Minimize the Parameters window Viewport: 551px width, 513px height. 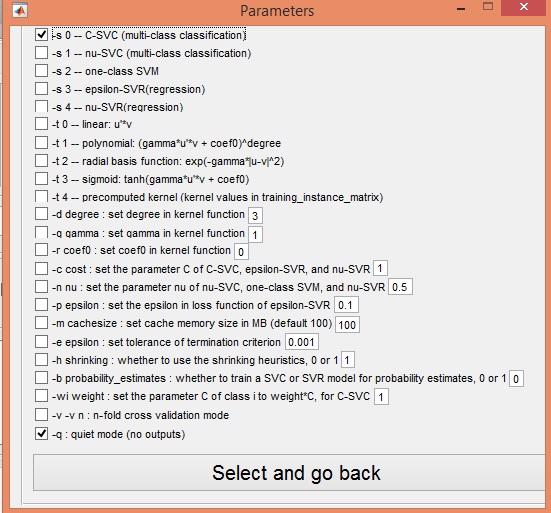[461, 9]
